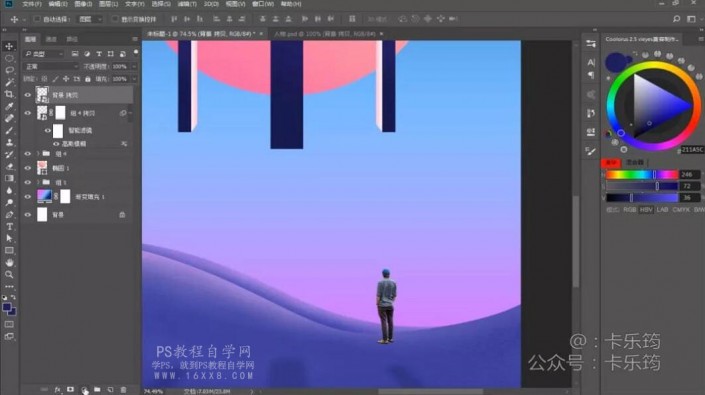Open the layer blend mode dropdown
This screenshot has height=395, width=705.
click(x=51, y=67)
